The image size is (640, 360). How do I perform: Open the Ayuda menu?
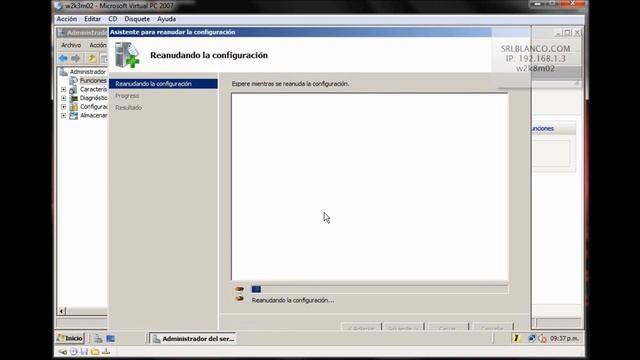[x=167, y=19]
